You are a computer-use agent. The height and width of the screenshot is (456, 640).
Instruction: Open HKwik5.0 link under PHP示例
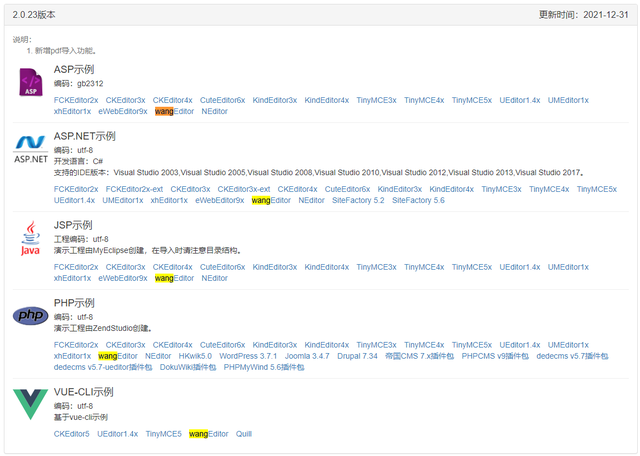(195, 356)
